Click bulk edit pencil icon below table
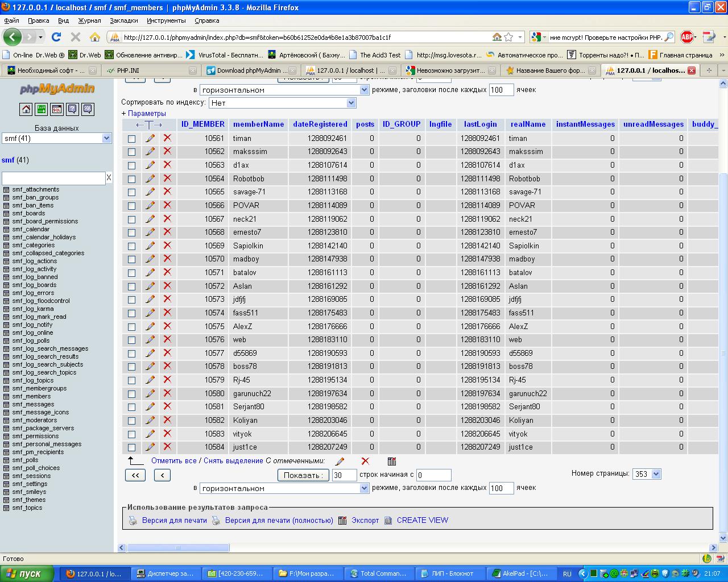This screenshot has width=728, height=582. pyautogui.click(x=340, y=462)
